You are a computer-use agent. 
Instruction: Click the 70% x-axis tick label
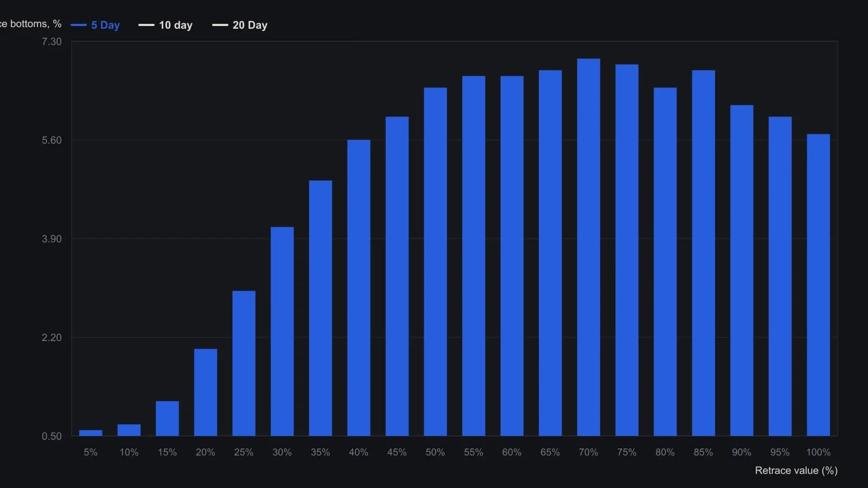point(589,452)
